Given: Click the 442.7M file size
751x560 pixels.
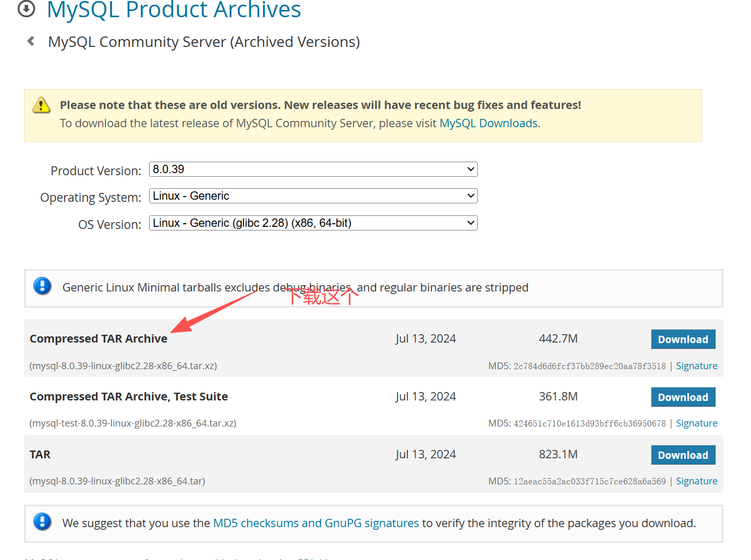Looking at the screenshot, I should click(559, 339).
